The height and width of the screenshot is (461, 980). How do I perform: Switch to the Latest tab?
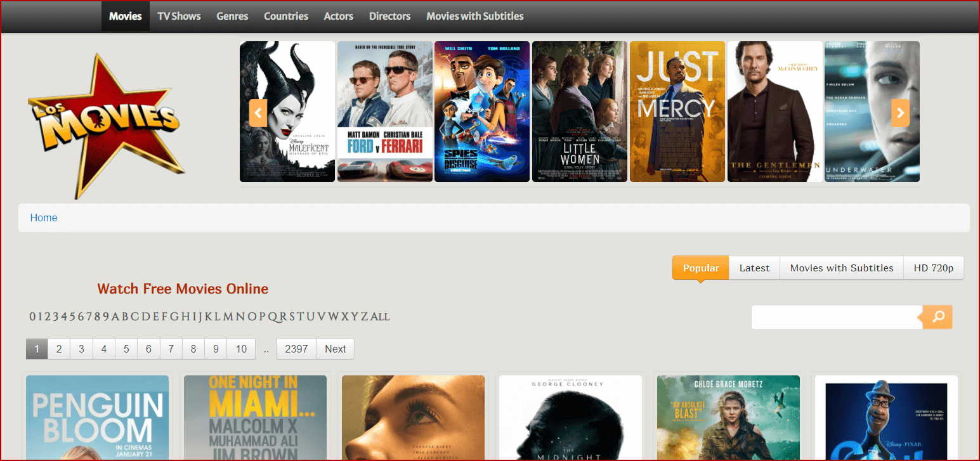[754, 268]
